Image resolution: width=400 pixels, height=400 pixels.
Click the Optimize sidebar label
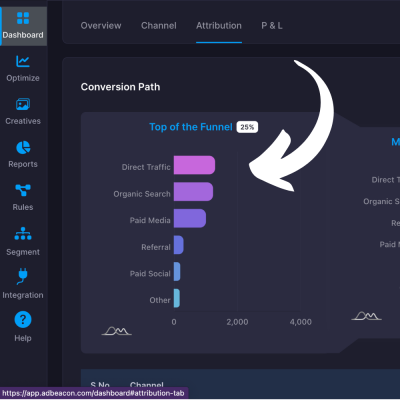[23, 78]
